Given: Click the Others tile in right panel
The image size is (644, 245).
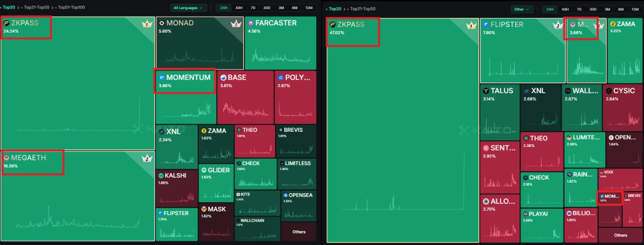Looking at the screenshot, I should pyautogui.click(x=620, y=235).
